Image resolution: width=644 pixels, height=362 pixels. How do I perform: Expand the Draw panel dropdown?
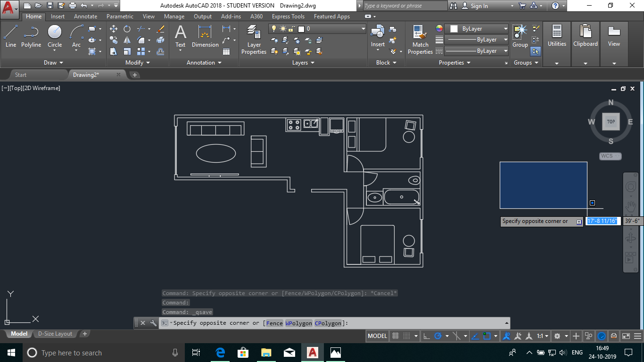pyautogui.click(x=53, y=63)
